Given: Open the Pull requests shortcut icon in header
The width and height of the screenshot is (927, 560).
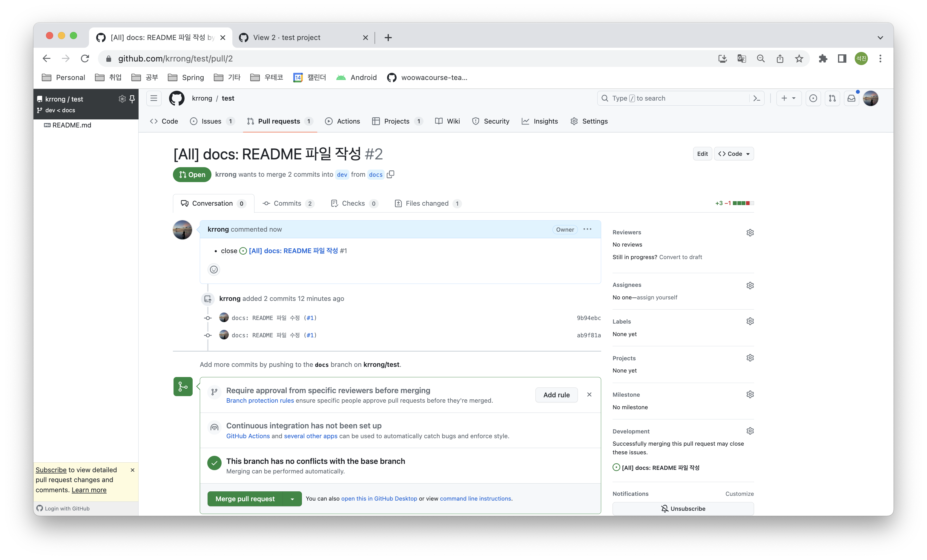Looking at the screenshot, I should (x=832, y=99).
